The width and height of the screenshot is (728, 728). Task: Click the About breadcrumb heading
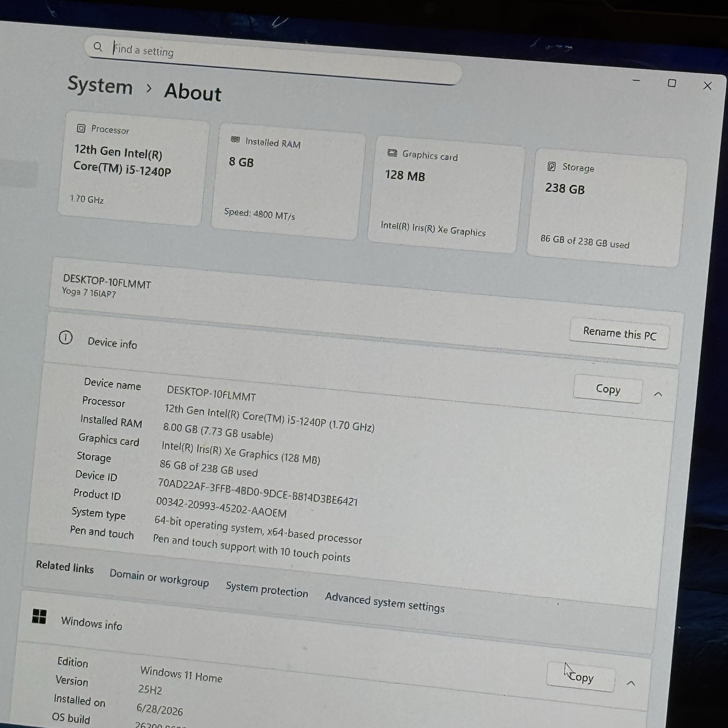click(193, 92)
